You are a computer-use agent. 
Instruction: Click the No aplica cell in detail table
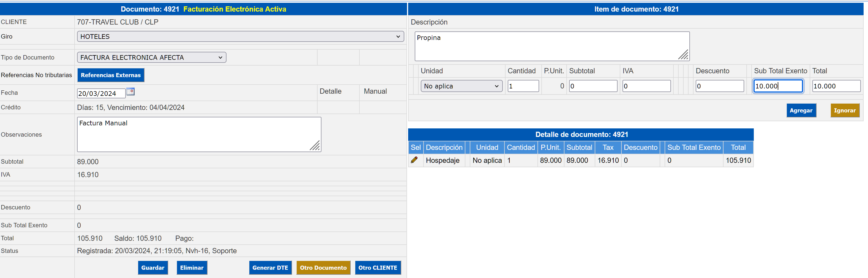coord(487,160)
